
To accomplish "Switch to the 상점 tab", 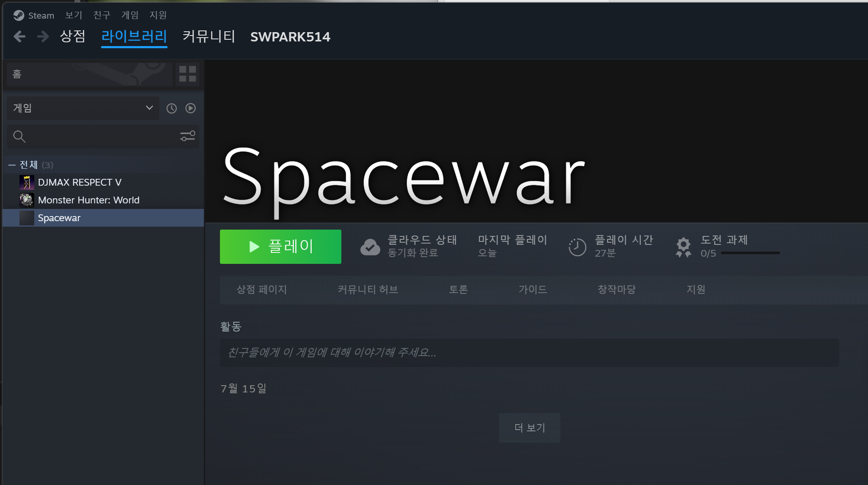I will (x=73, y=37).
